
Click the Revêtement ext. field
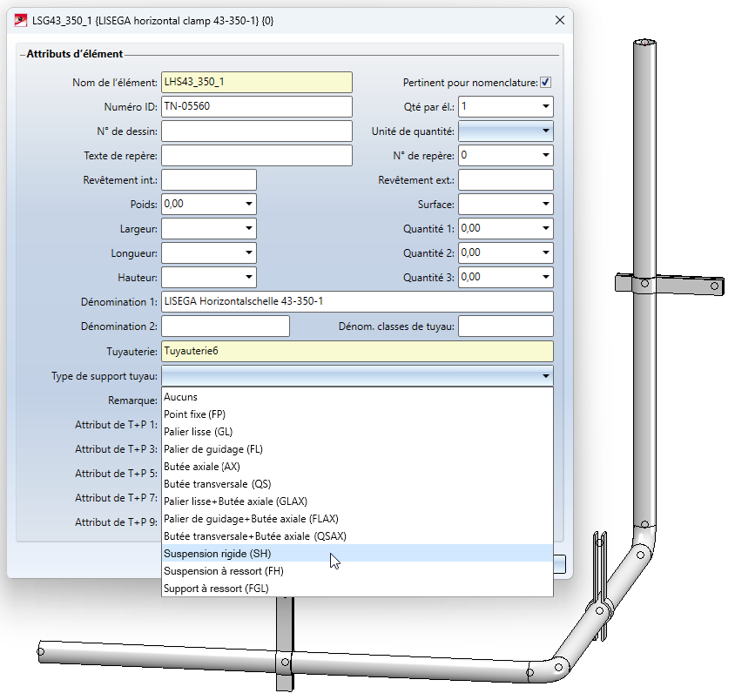click(x=506, y=179)
